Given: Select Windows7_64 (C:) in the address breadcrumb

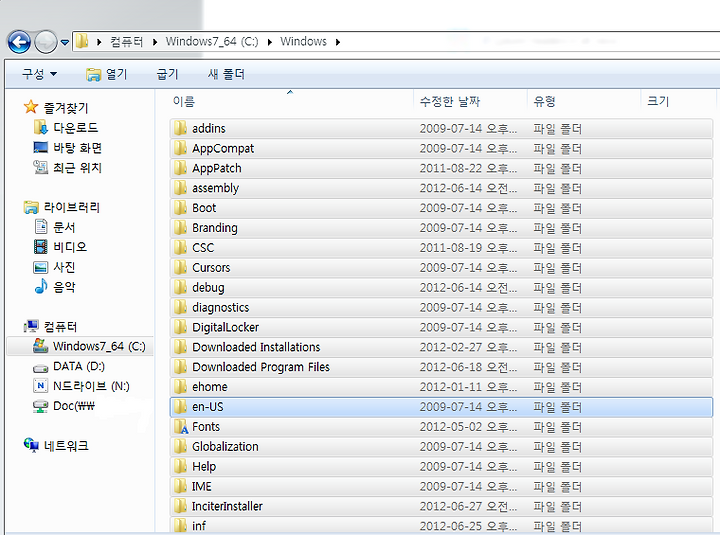Looking at the screenshot, I should click(212, 42).
